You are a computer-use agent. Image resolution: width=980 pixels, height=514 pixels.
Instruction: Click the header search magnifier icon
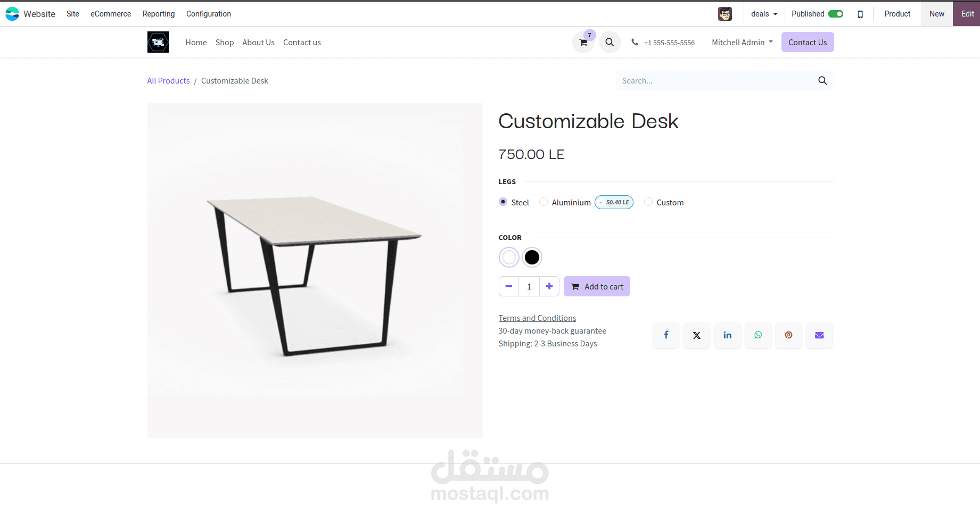pos(610,42)
